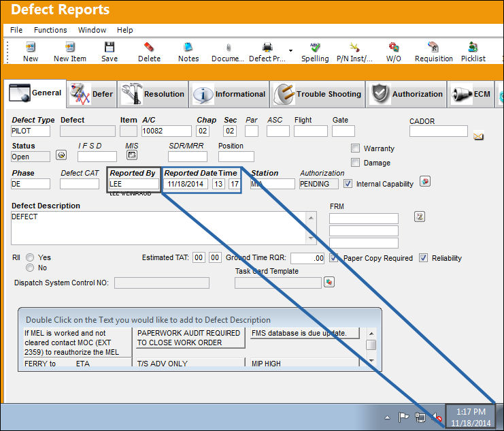Open the Help menu
This screenshot has height=431, width=504.
(124, 30)
